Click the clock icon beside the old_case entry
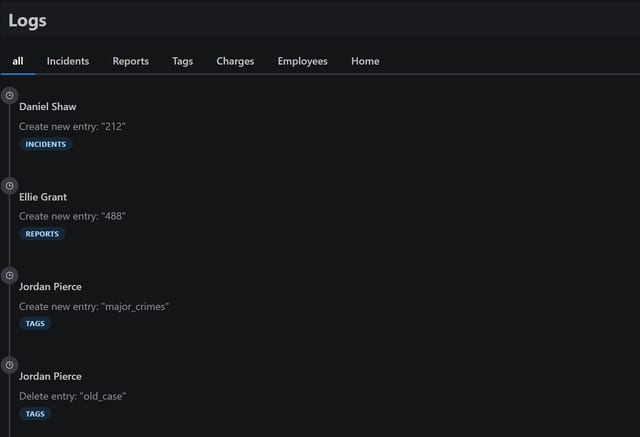The image size is (640, 437). [x=9, y=365]
